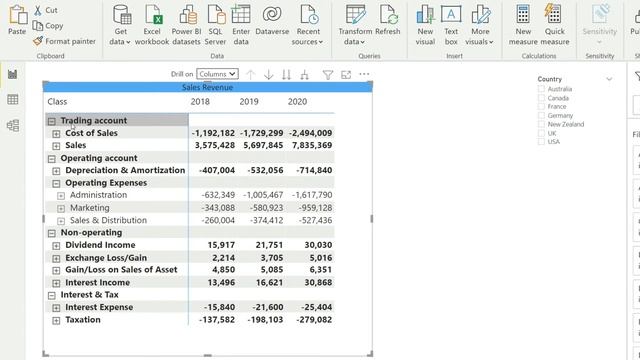
Task: Switch to Data table view
Action: click(13, 100)
